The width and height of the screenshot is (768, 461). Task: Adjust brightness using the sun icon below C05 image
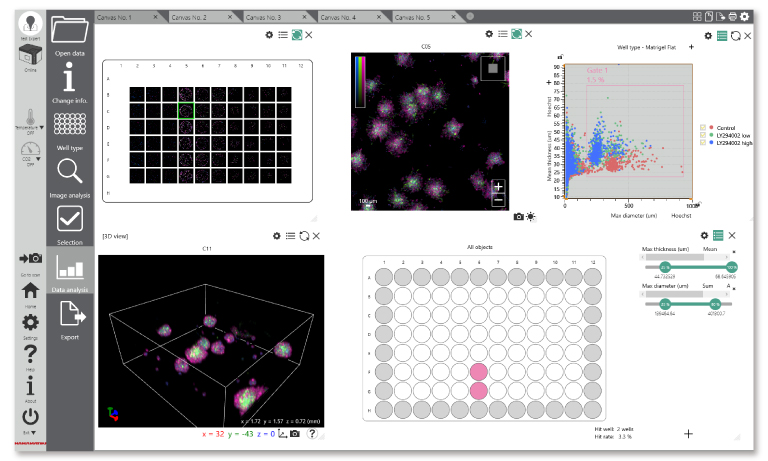click(530, 216)
